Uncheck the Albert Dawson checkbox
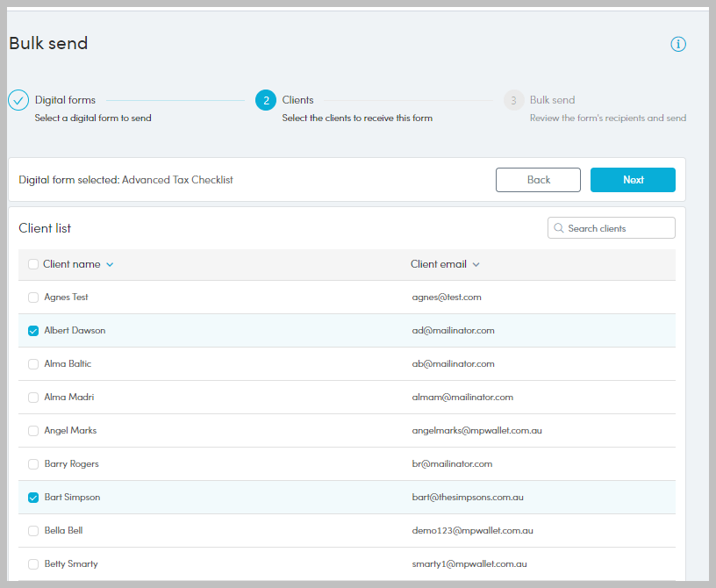Viewport: 716px width, 588px height. 33,331
